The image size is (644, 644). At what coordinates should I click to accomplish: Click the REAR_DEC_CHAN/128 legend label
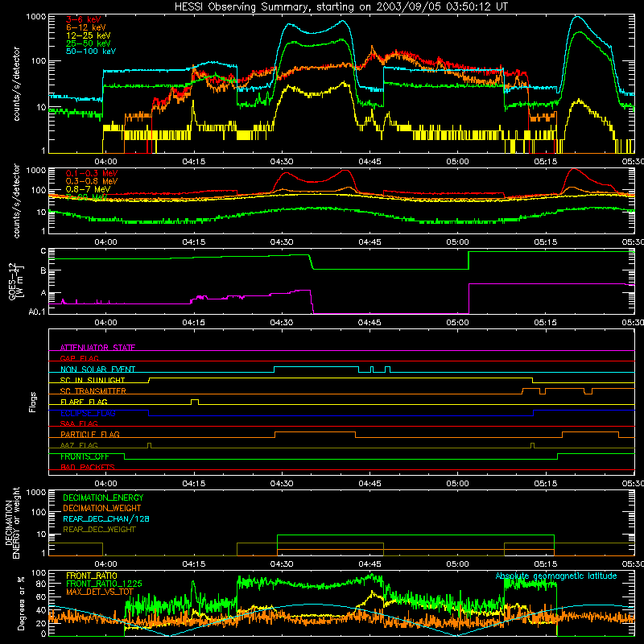click(106, 519)
